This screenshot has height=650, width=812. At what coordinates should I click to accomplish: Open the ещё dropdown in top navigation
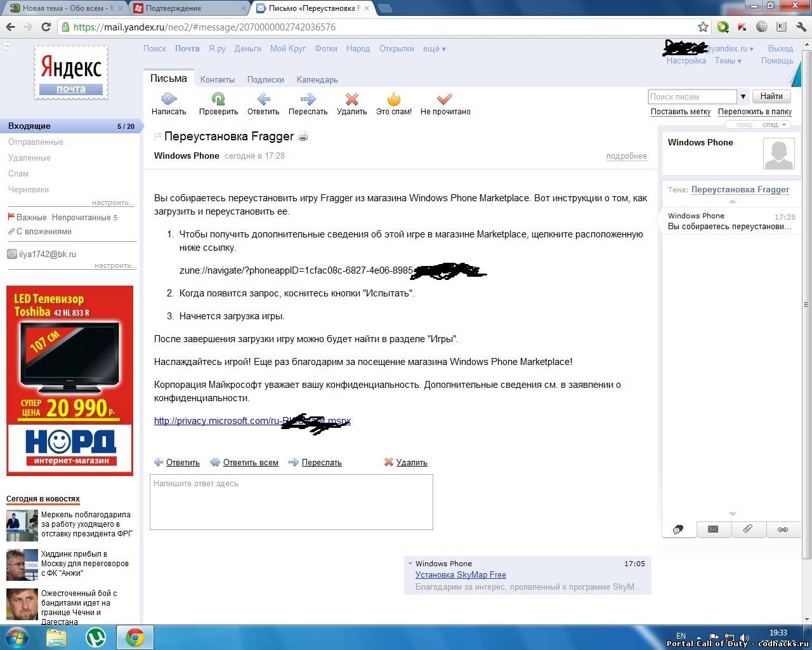tap(435, 48)
